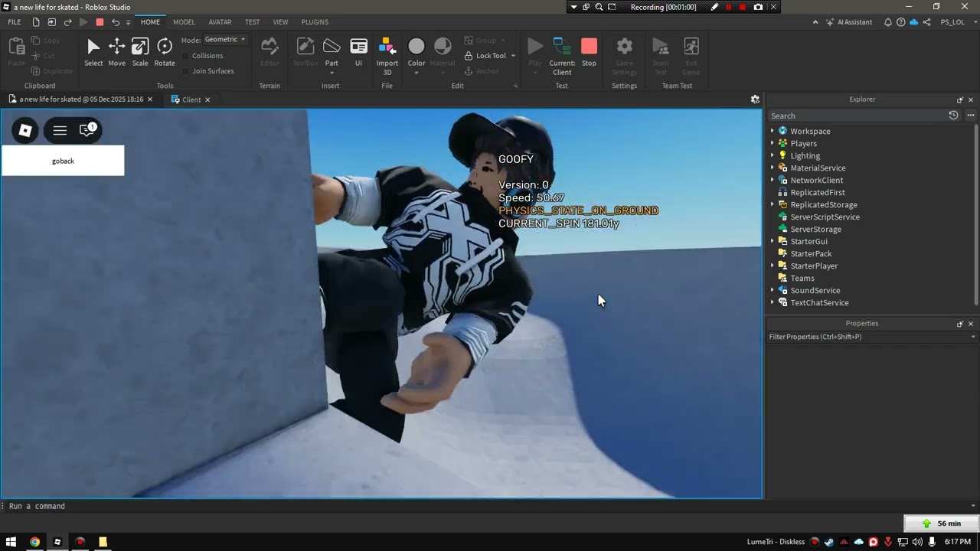Select Lighting in Explorer

pyautogui.click(x=805, y=155)
